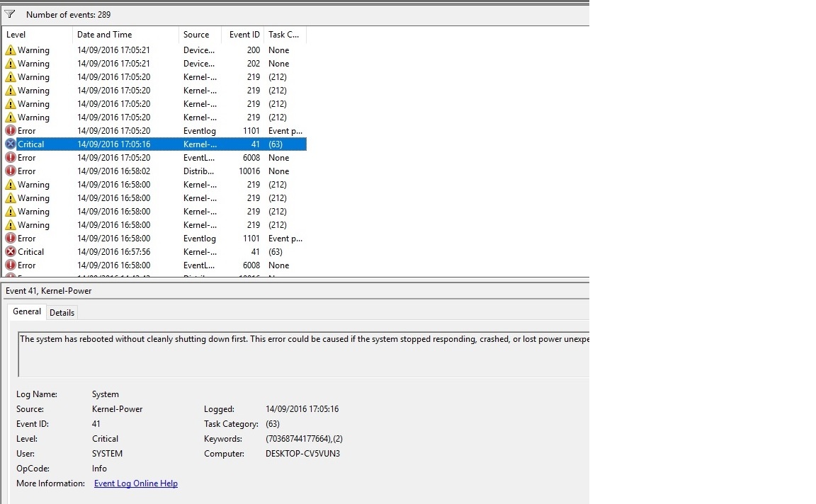Viewport: 816px width, 504px height.
Task: Click warning icon on Event ID 200 row
Action: point(11,50)
